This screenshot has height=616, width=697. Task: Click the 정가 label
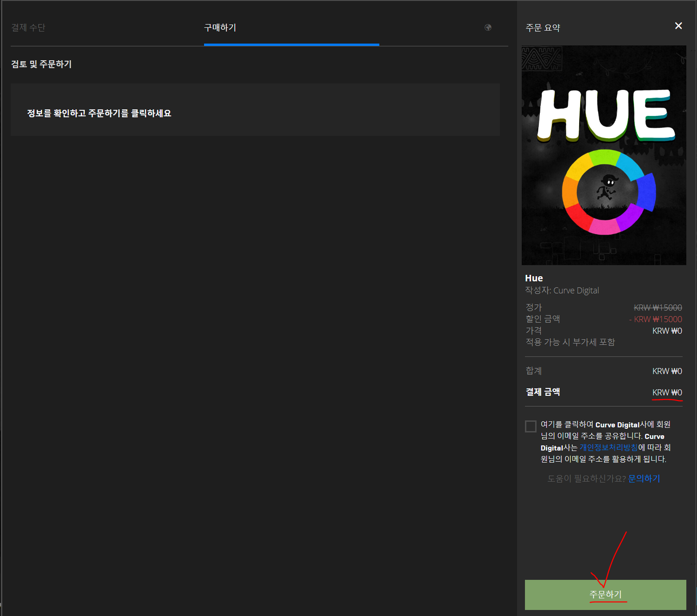tap(534, 307)
